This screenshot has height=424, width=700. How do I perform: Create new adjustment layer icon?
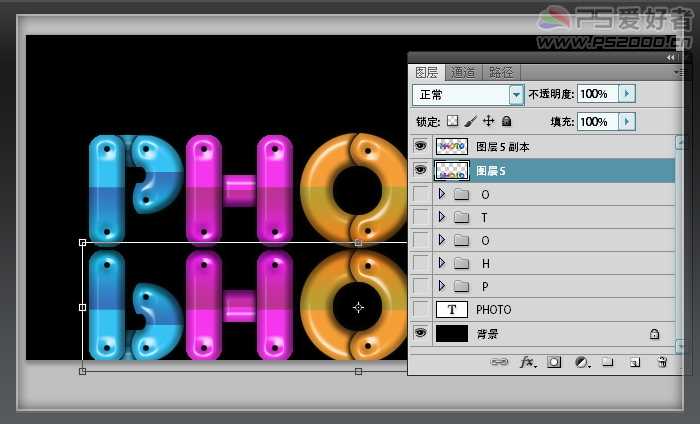582,362
